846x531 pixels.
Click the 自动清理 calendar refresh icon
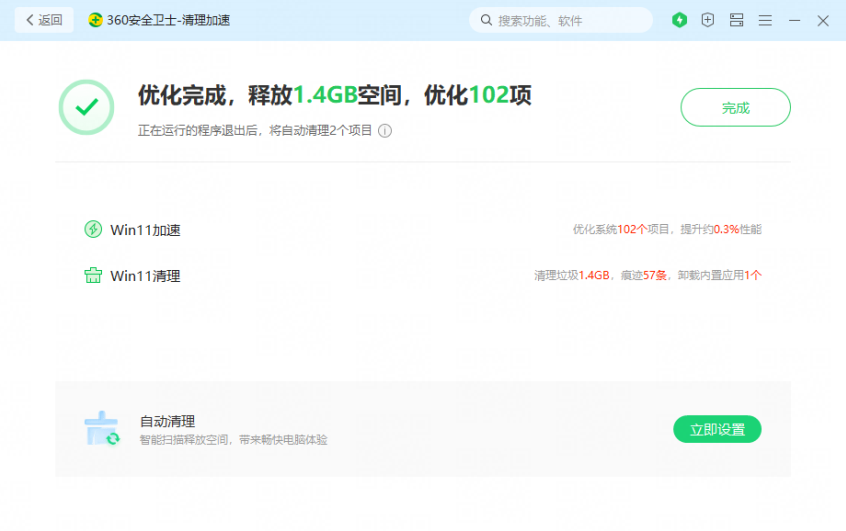pos(102,428)
